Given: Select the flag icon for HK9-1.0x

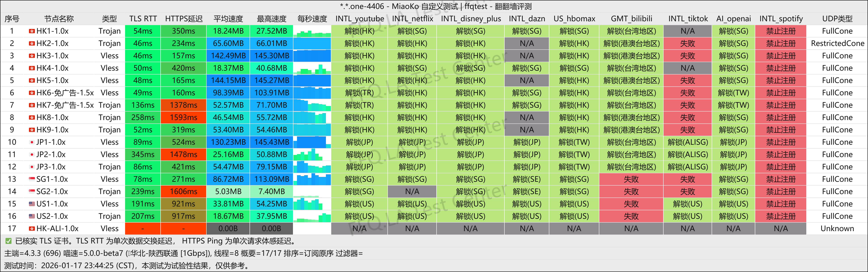Looking at the screenshot, I should (32, 130).
